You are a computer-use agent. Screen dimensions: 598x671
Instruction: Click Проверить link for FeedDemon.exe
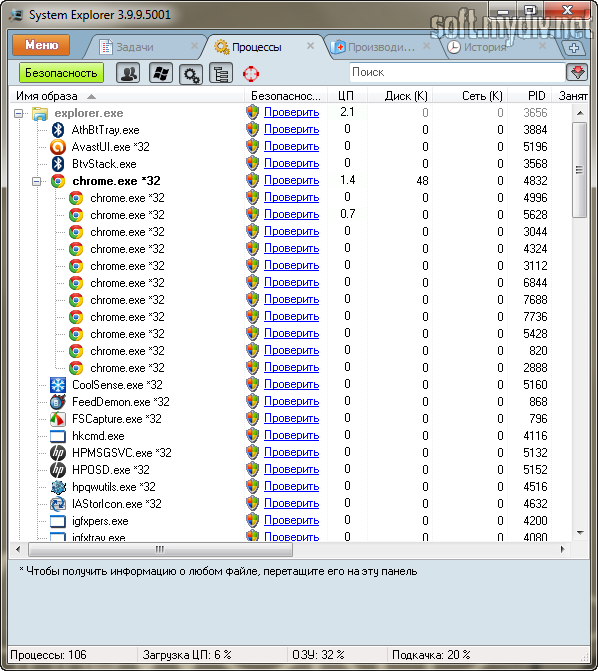pyautogui.click(x=291, y=401)
